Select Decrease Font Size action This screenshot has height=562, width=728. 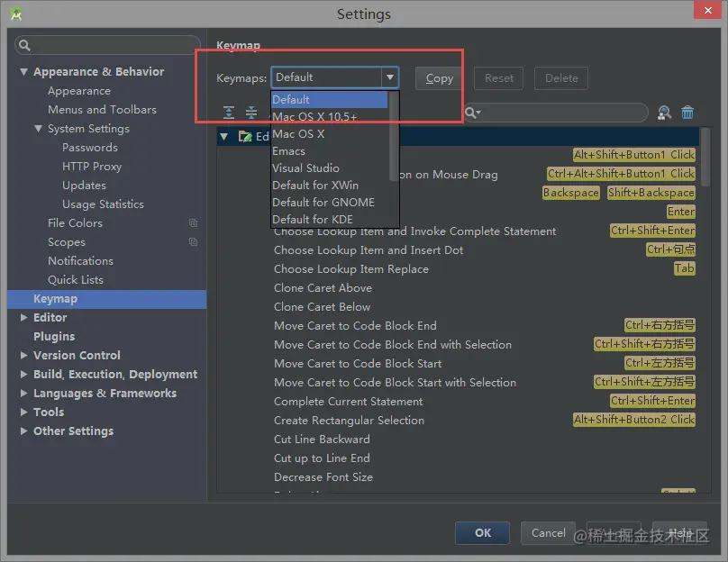pos(323,477)
